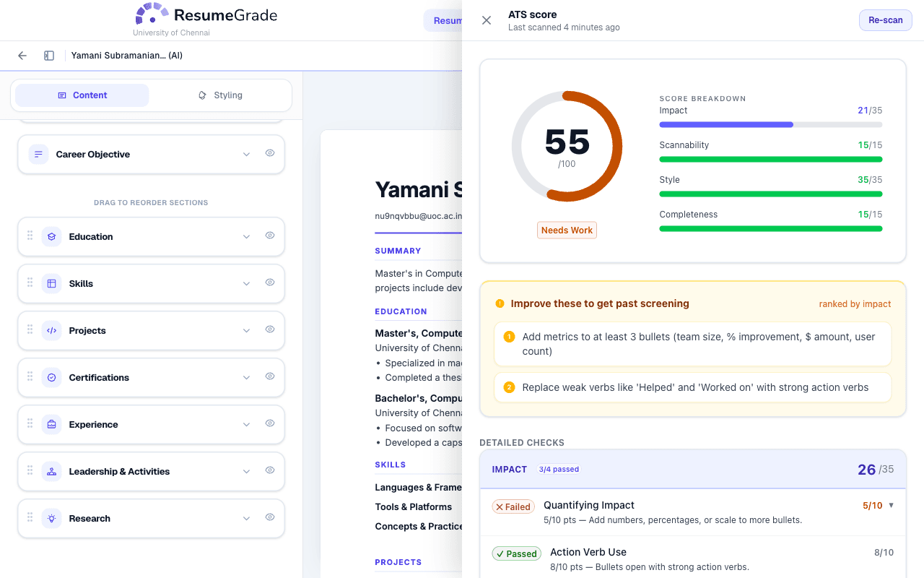Click the 3/4 passed label

pyautogui.click(x=559, y=470)
